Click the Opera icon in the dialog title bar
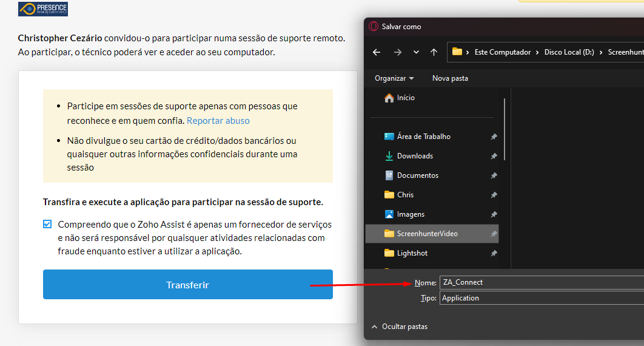The width and height of the screenshot is (644, 346). pos(374,26)
